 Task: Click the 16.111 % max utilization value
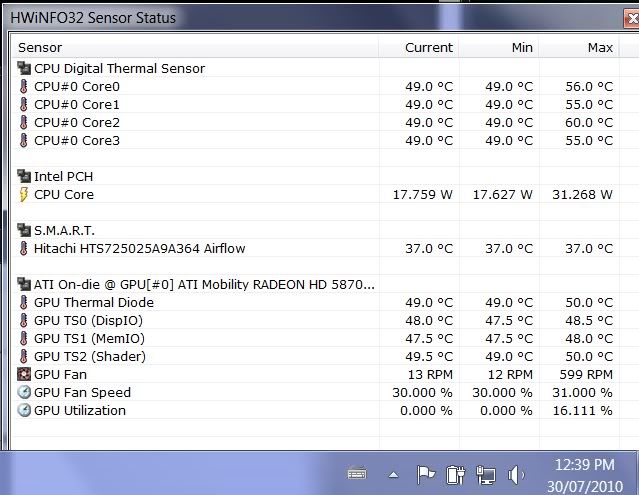point(582,410)
